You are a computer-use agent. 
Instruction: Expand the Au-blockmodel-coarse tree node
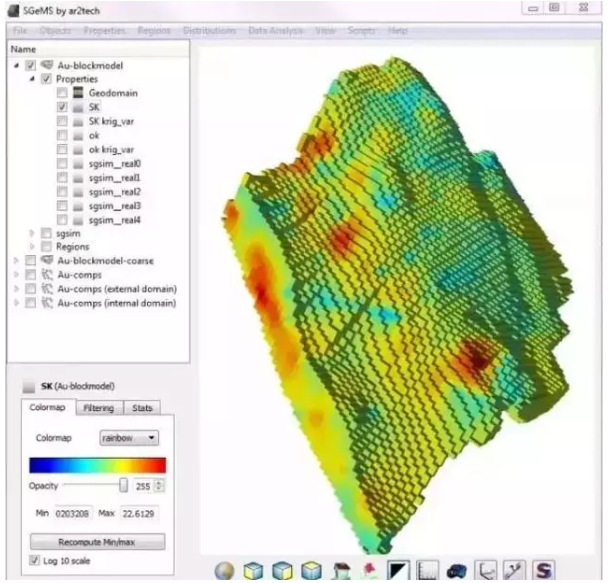[15, 260]
